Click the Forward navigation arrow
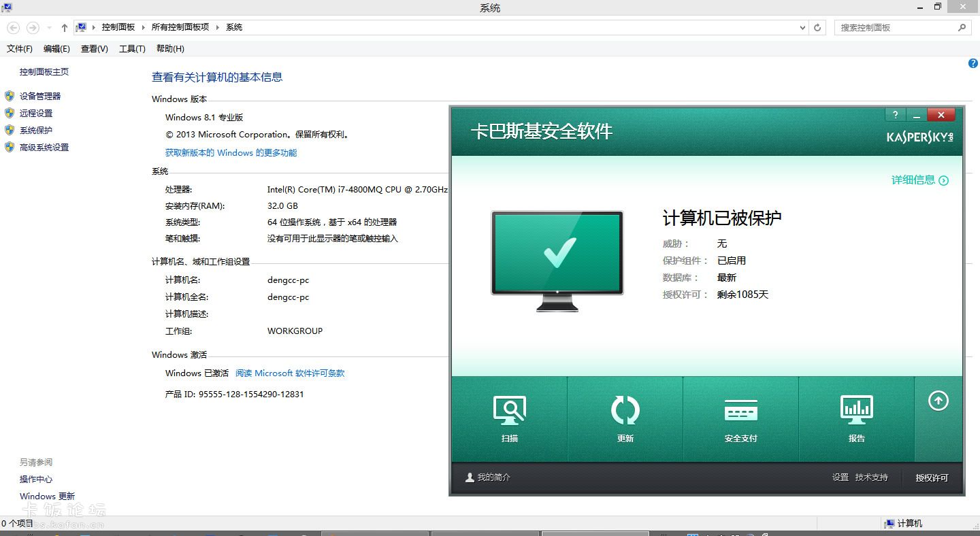This screenshot has height=536, width=980. tap(33, 28)
